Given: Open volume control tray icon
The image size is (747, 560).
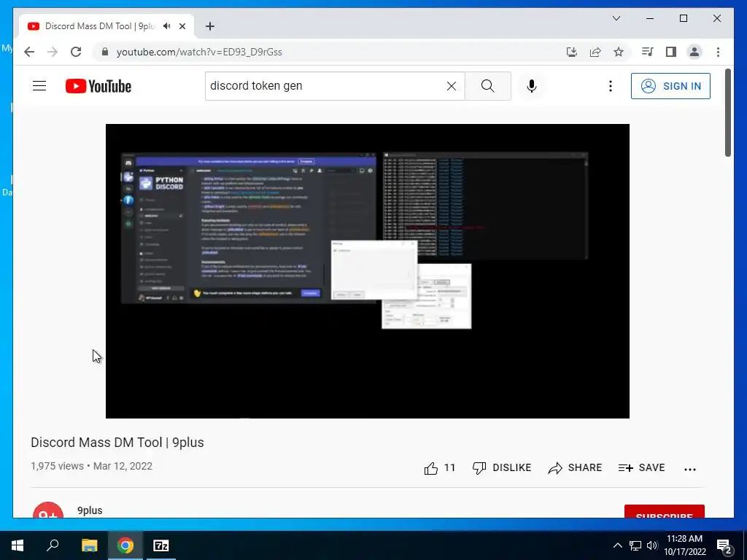Looking at the screenshot, I should pos(652,545).
